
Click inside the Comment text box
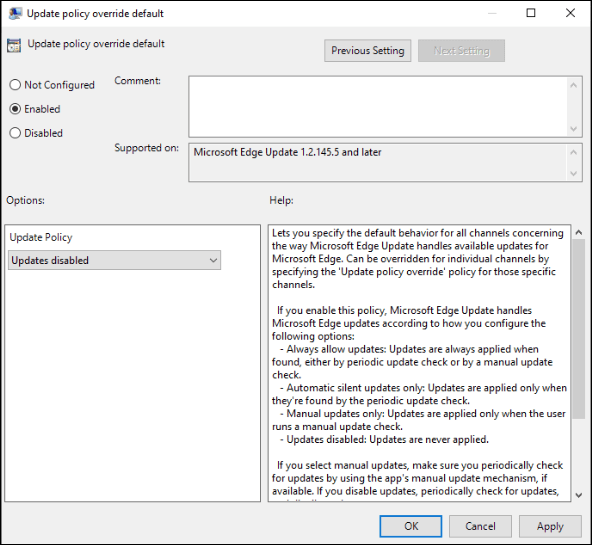coord(378,106)
